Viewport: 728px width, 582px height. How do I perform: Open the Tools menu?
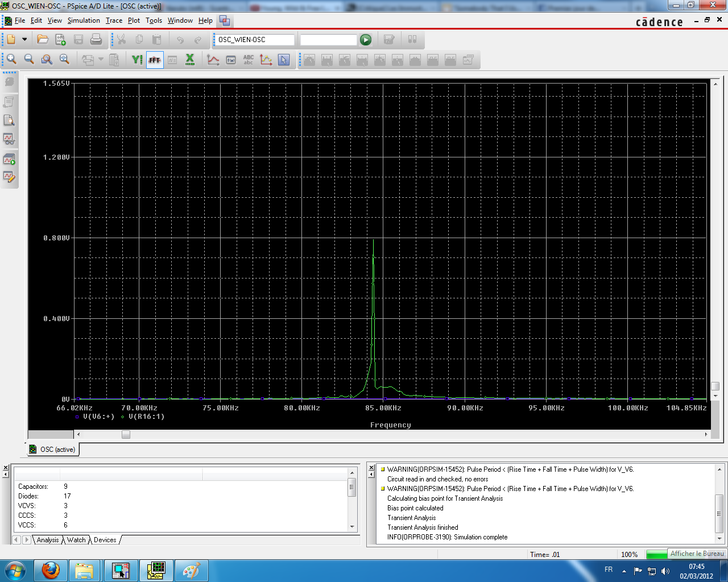[154, 20]
